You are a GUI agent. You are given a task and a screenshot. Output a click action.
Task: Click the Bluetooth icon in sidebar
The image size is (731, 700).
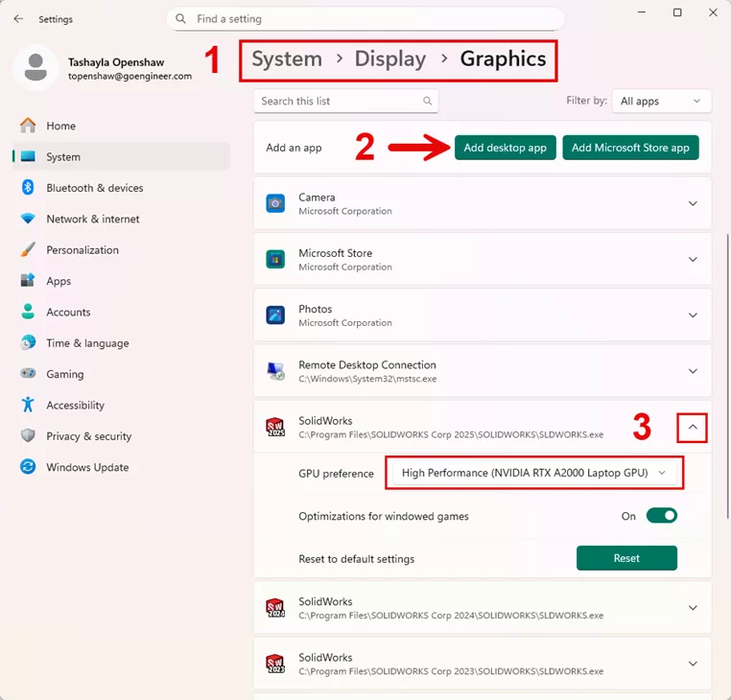pyautogui.click(x=28, y=187)
